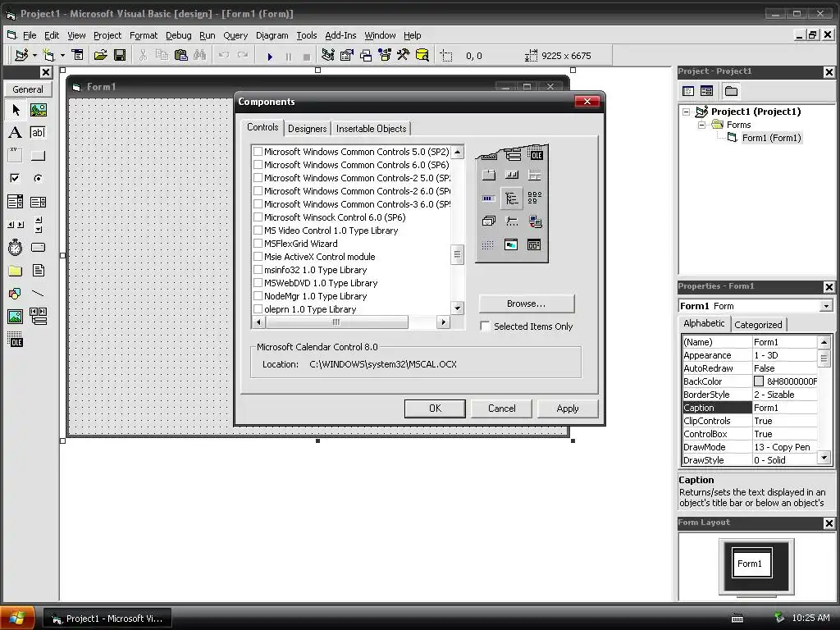Check msinfo32 1.0 Type Library

[258, 270]
